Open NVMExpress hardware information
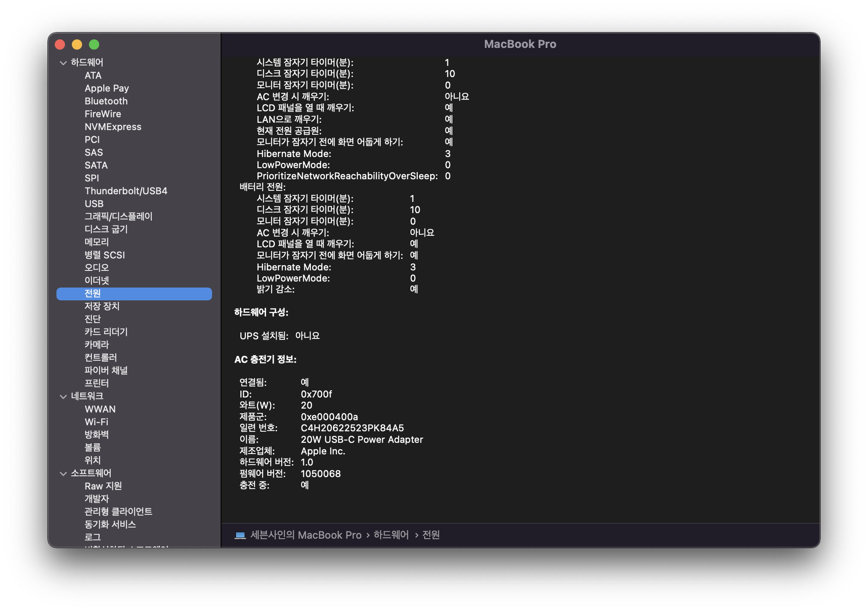868x611 pixels. 113,127
